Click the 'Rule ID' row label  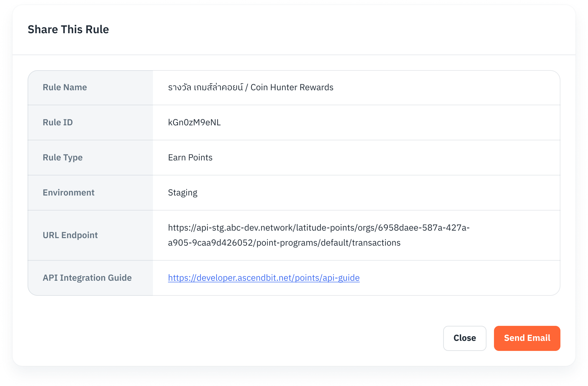(58, 123)
